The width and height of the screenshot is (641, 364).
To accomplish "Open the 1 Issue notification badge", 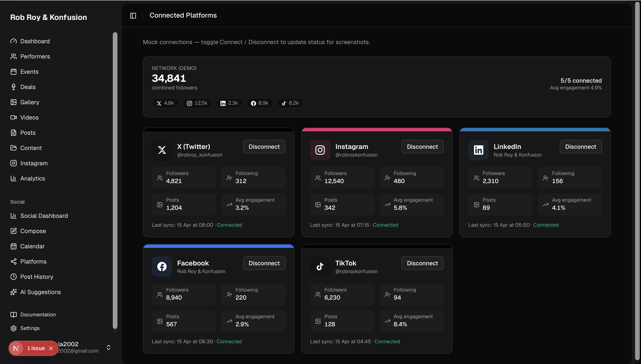I will pyautogui.click(x=36, y=348).
